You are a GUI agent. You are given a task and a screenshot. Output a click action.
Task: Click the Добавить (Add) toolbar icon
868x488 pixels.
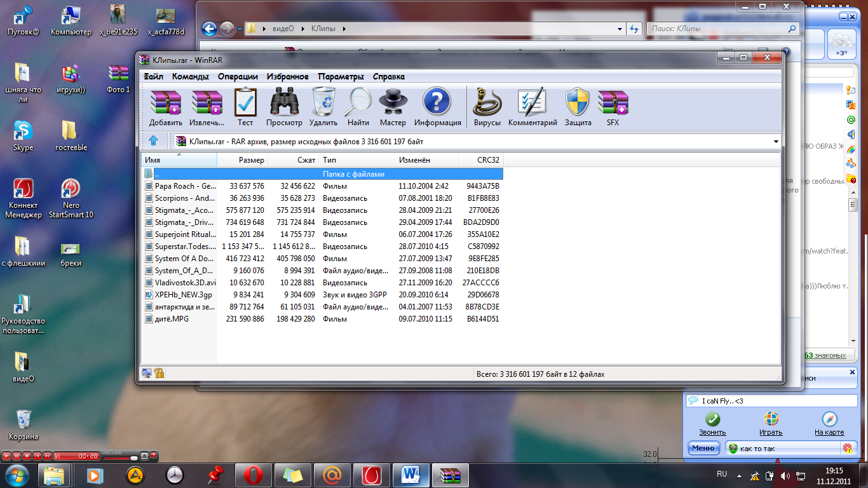pyautogui.click(x=166, y=102)
